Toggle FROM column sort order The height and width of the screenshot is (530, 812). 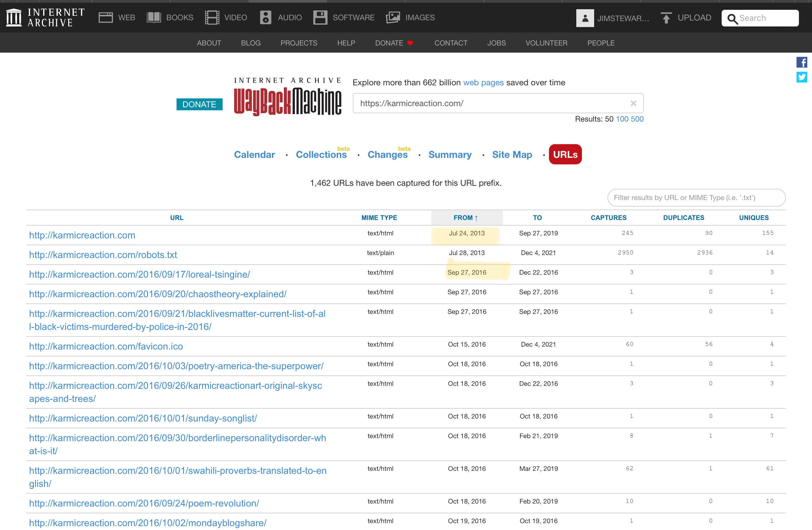[x=466, y=218]
